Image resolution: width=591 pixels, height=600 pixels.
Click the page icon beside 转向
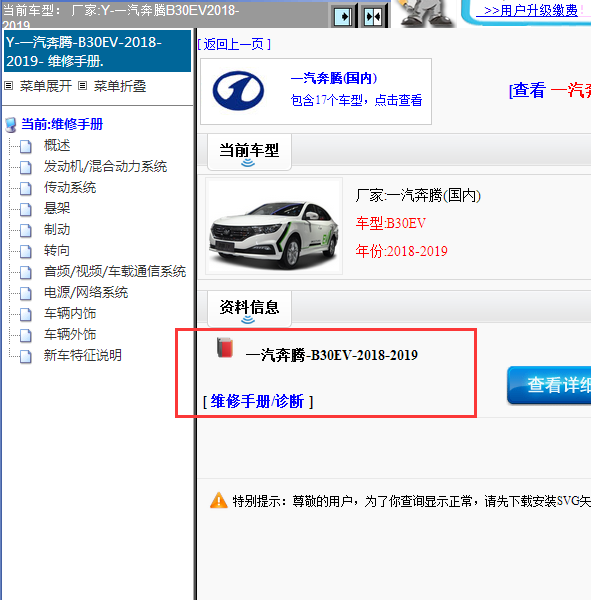(x=26, y=251)
